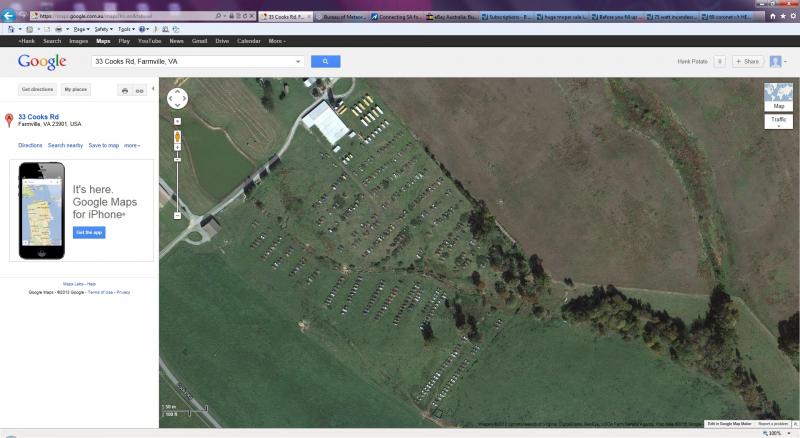Click the My places button
Image resolution: width=800 pixels, height=438 pixels.
click(76, 89)
